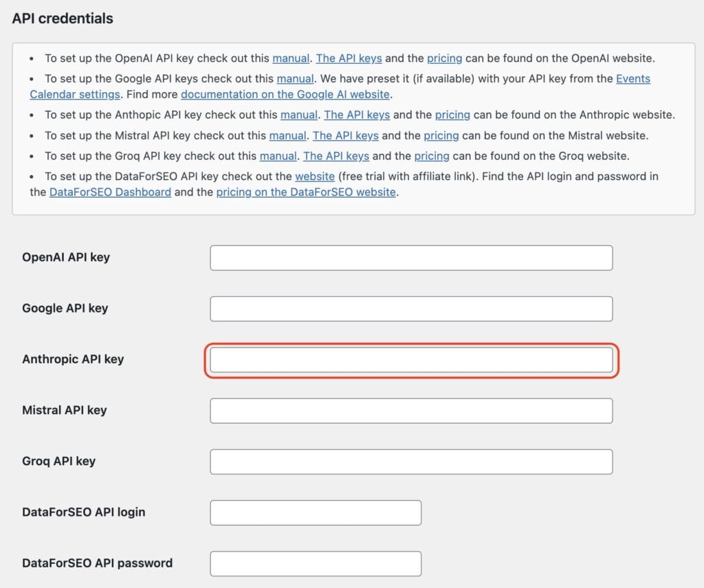This screenshot has height=588, width=704.
Task: Open the Anthropic API key manual link
Action: point(299,115)
